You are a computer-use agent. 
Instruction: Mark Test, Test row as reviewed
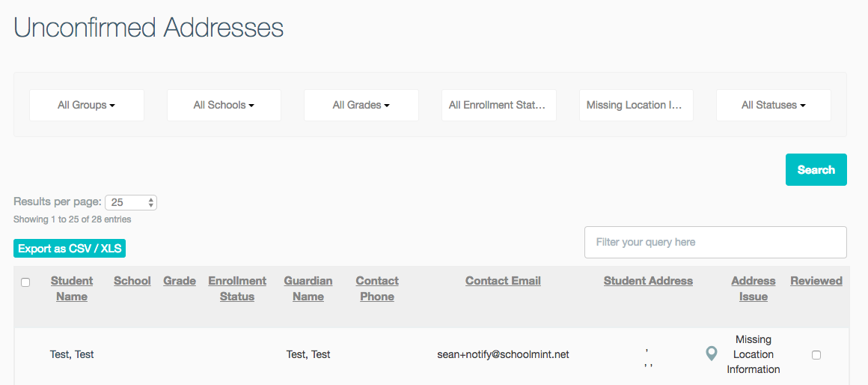816,355
